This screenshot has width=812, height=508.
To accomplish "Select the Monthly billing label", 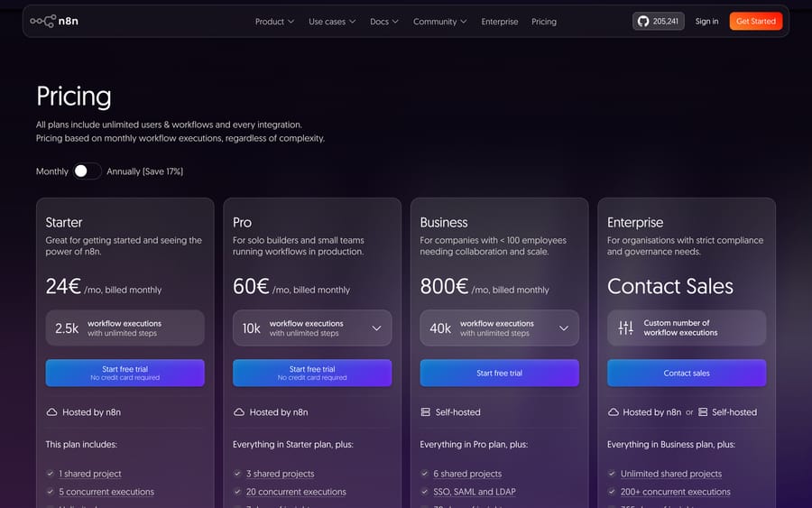I will point(51,171).
